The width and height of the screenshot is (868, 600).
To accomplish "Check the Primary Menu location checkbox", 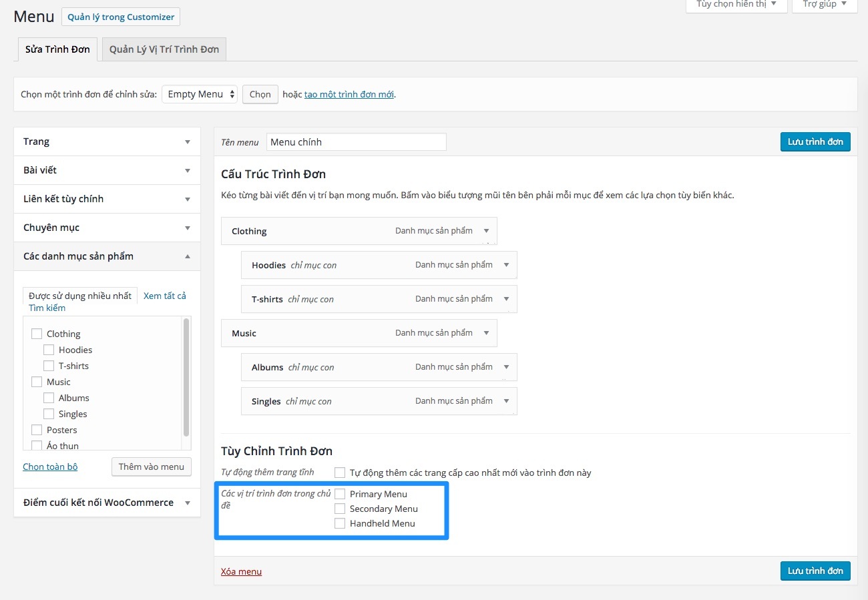I will (341, 494).
